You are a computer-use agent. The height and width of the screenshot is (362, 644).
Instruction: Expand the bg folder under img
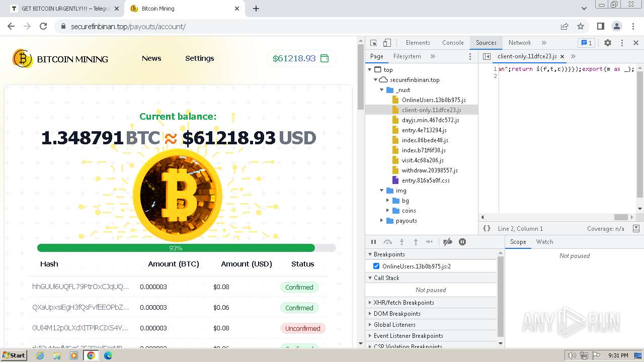(388, 201)
